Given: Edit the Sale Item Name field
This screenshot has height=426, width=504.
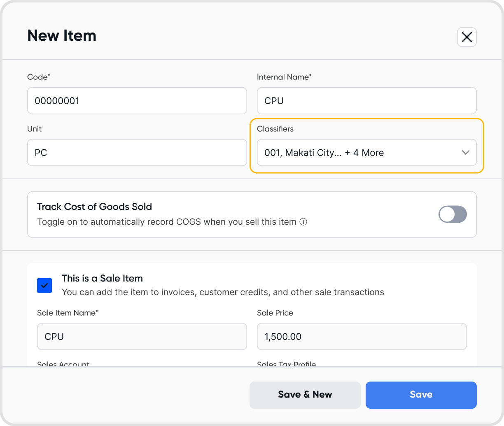Looking at the screenshot, I should click(x=142, y=337).
